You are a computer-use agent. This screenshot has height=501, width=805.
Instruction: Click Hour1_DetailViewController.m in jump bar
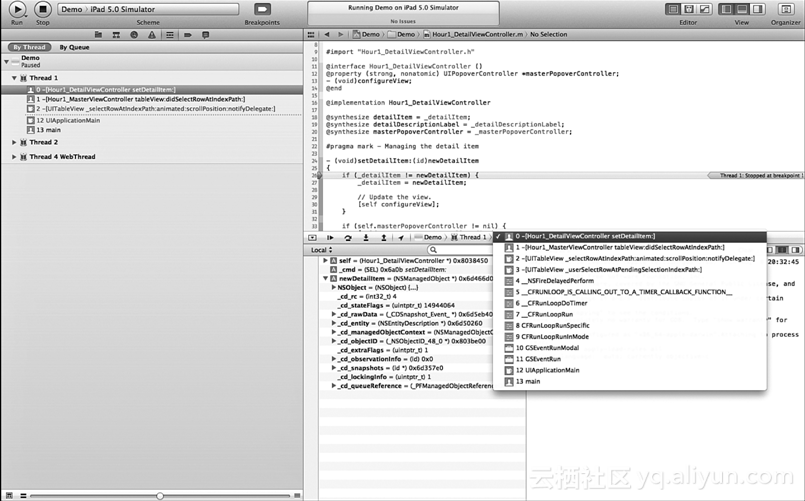click(x=473, y=34)
